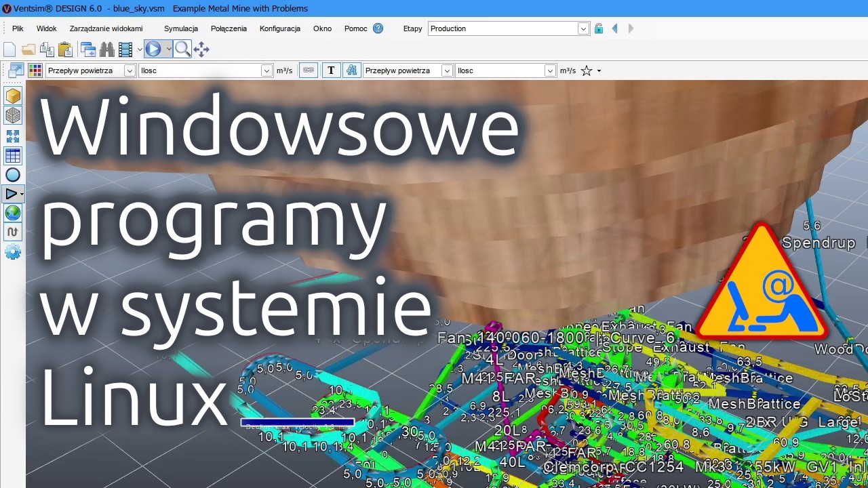868x488 pixels.
Task: Click the binoculars find icon
Action: 106,49
